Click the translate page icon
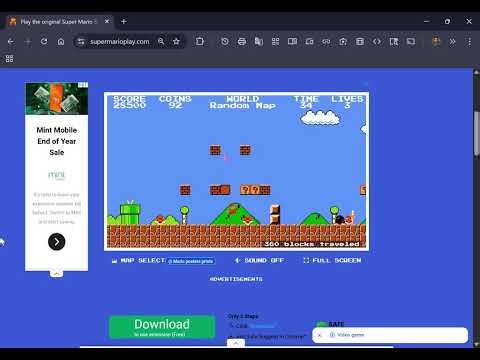 coord(259,41)
